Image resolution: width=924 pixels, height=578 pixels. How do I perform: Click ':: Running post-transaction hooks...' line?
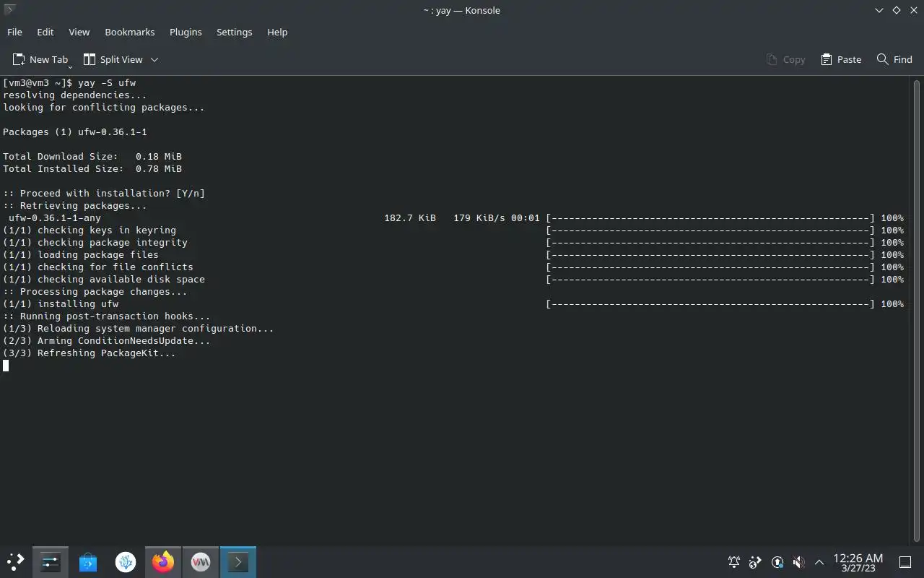[107, 316]
